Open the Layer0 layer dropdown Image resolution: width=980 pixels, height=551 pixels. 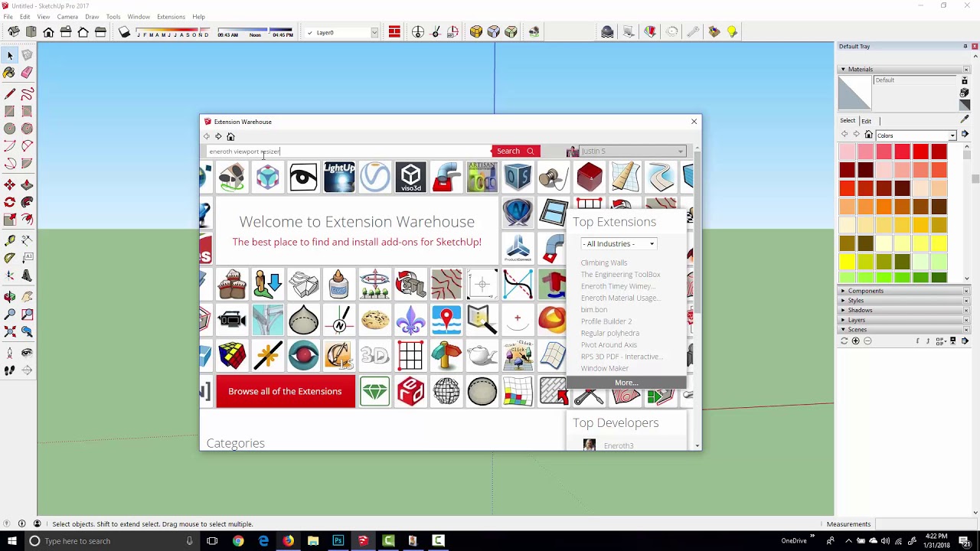tap(341, 33)
